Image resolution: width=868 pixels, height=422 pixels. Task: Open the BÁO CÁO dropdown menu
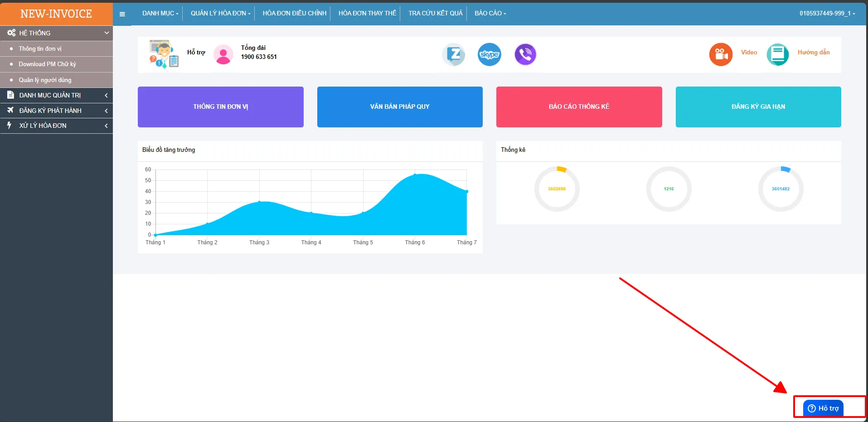pyautogui.click(x=490, y=13)
